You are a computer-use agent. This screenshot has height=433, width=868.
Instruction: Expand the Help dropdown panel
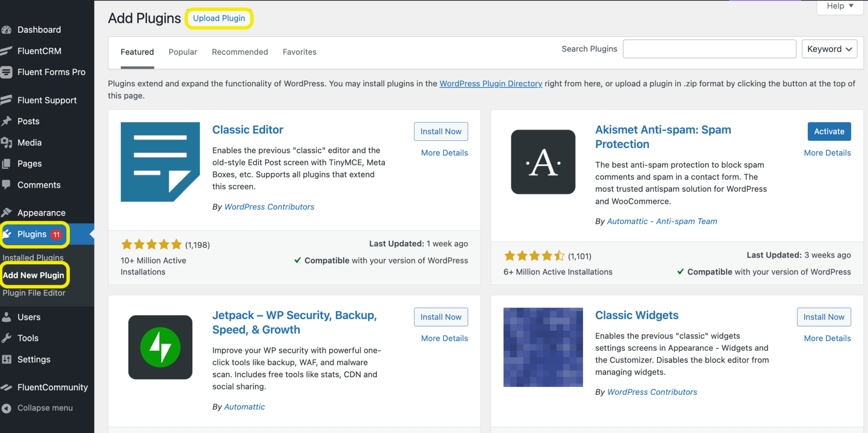point(840,6)
